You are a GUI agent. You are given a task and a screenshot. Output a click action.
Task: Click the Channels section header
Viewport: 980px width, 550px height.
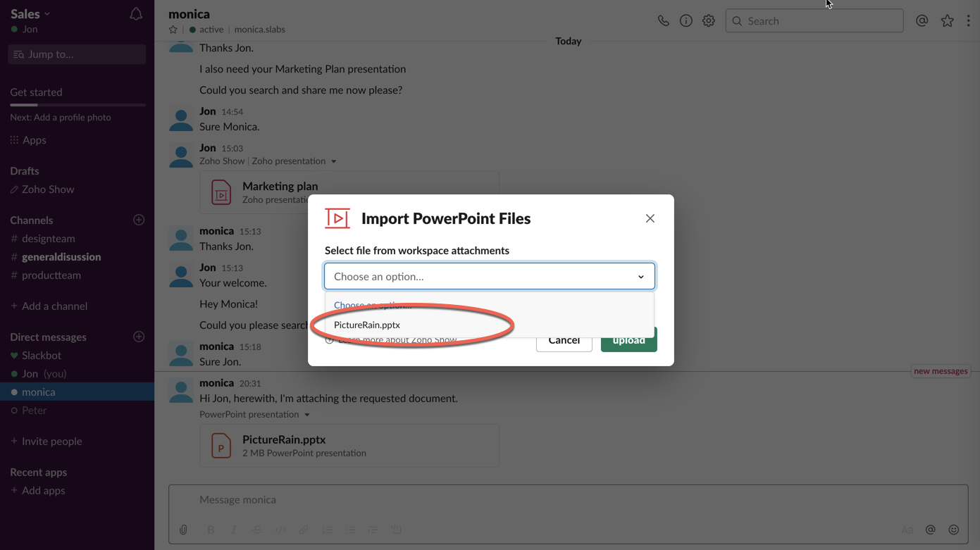point(31,220)
